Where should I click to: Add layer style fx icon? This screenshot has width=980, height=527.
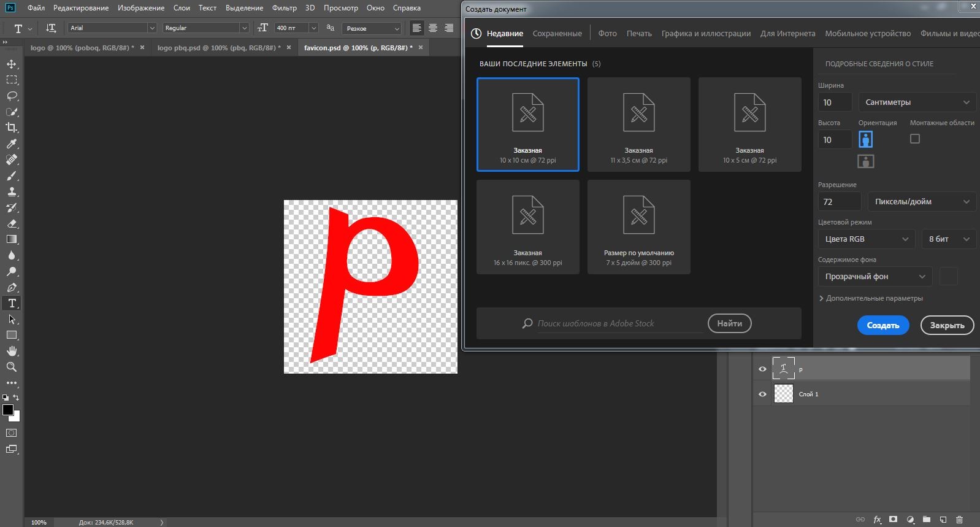(877, 520)
